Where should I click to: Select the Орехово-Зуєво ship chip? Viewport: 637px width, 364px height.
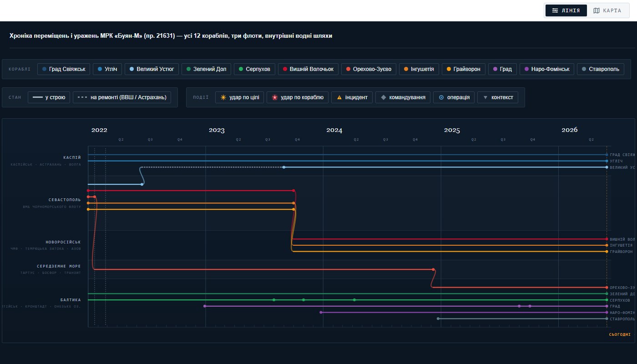[x=369, y=69]
